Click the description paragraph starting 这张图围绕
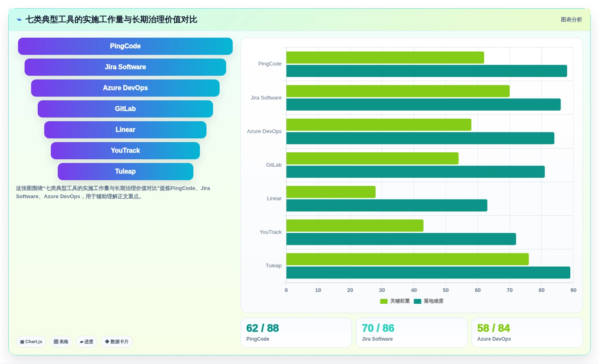599x364 pixels. pos(113,192)
